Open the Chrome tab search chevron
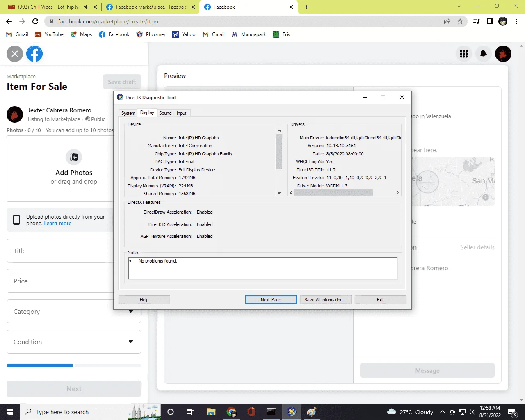 coord(459,6)
